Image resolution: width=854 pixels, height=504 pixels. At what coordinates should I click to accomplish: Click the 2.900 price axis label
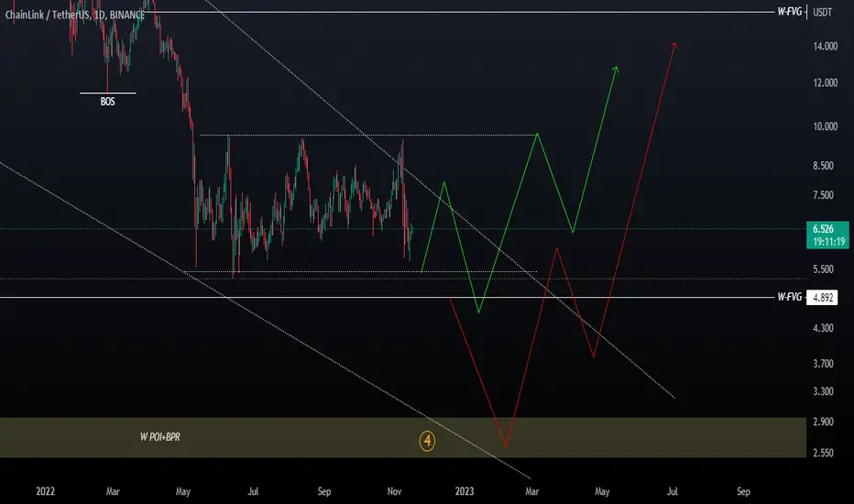point(823,422)
